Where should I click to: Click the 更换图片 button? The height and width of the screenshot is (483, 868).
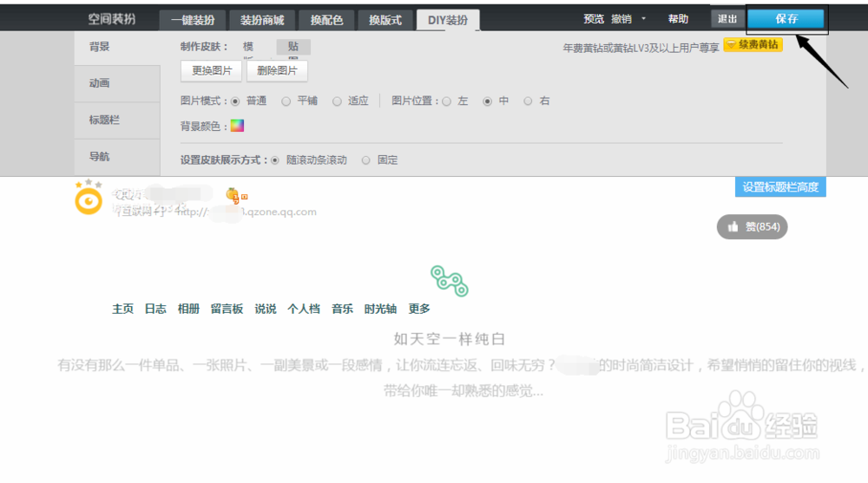coord(212,71)
